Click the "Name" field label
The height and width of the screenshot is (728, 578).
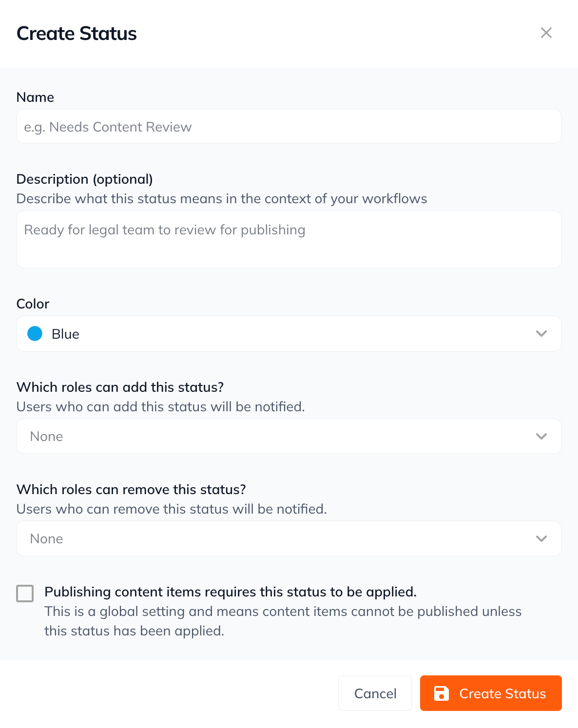35,97
